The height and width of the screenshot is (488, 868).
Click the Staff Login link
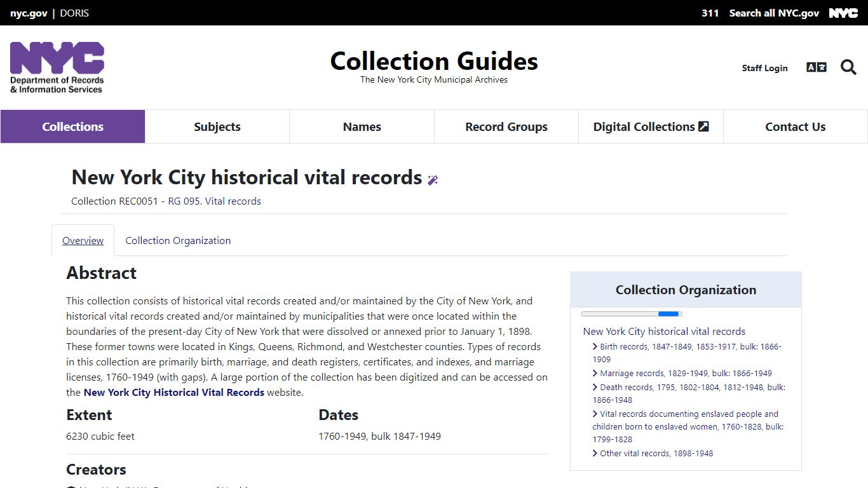point(764,68)
